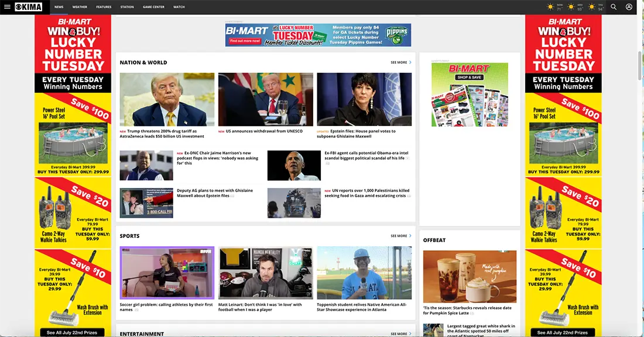Open the Game Center menu item
Image resolution: width=644 pixels, height=337 pixels.
(153, 7)
